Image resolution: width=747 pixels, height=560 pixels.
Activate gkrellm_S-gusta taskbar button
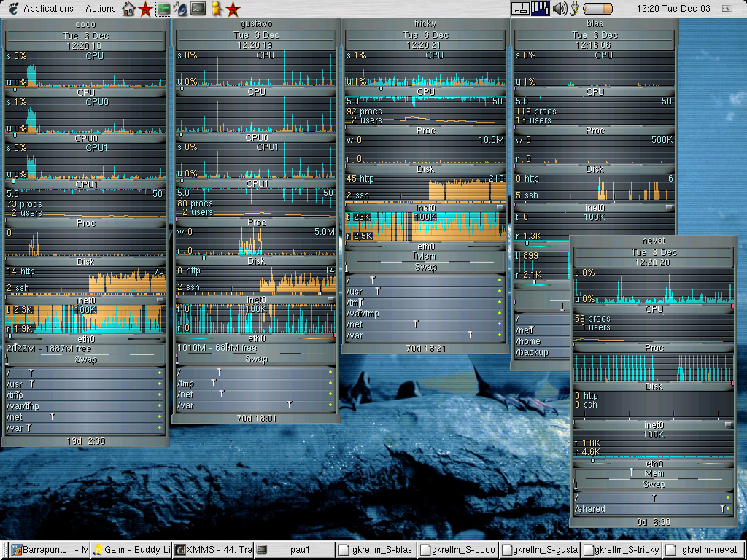point(539,550)
